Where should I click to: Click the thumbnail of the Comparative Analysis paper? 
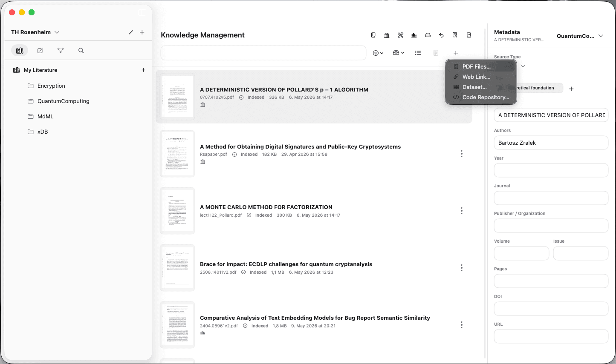pos(177,325)
